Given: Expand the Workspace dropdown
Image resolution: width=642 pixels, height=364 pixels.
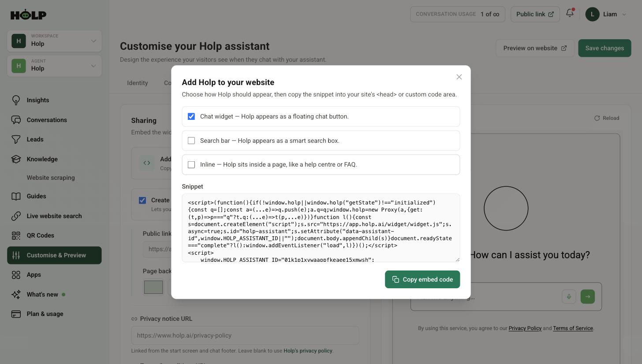Looking at the screenshot, I should tap(93, 41).
